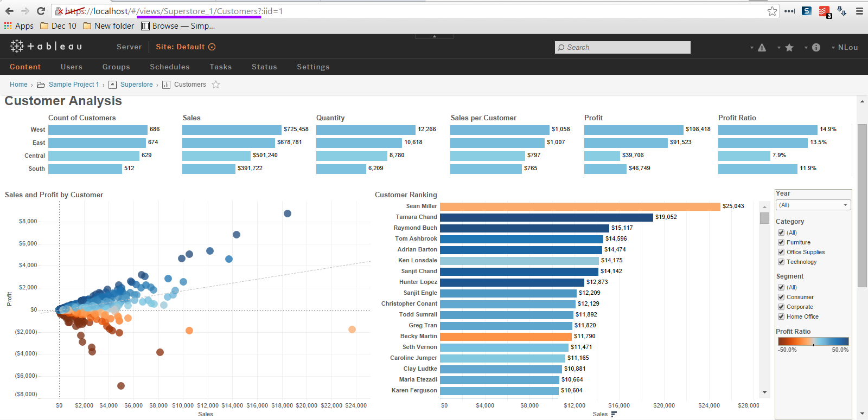Click the address bar URL
The image size is (868, 420).
coord(174,11)
